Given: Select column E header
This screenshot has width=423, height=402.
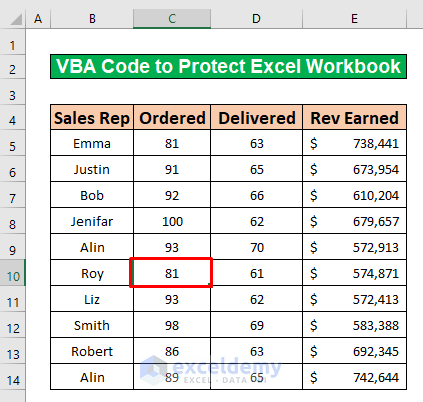Looking at the screenshot, I should click(x=354, y=19).
